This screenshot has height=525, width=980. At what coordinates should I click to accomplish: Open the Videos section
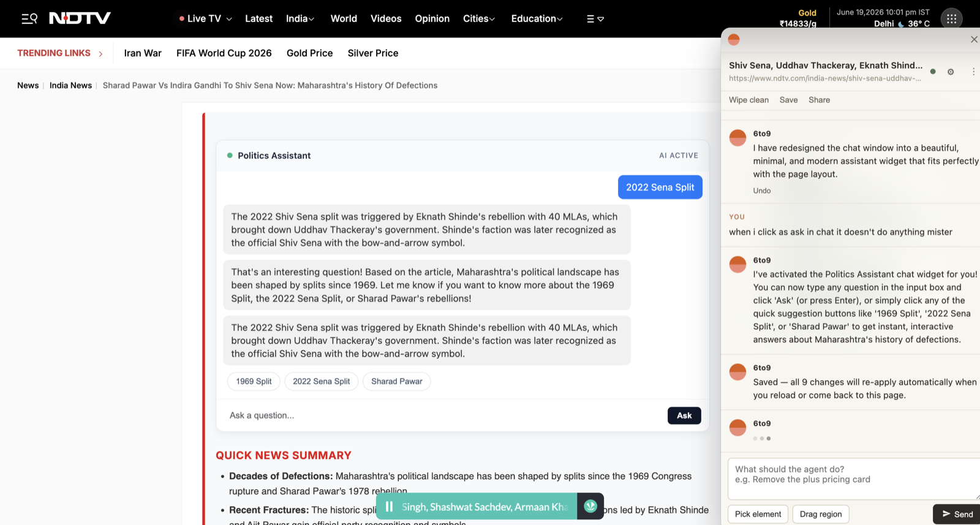[386, 19]
